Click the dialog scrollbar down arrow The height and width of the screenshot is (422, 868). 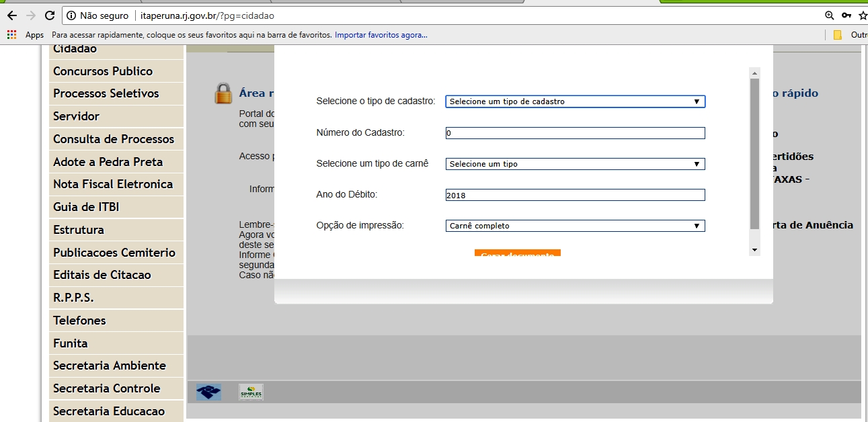click(x=754, y=250)
